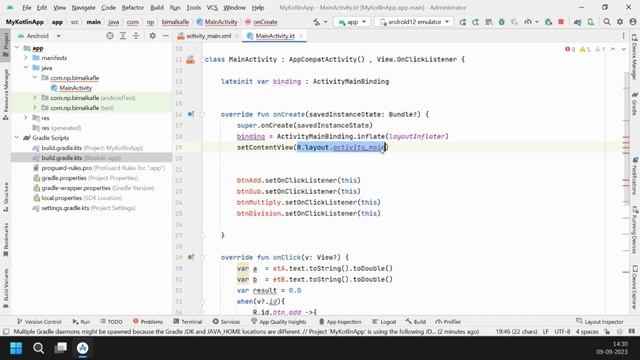640x360 pixels.
Task: Click the Make Project hammer icon
Action: point(317,22)
